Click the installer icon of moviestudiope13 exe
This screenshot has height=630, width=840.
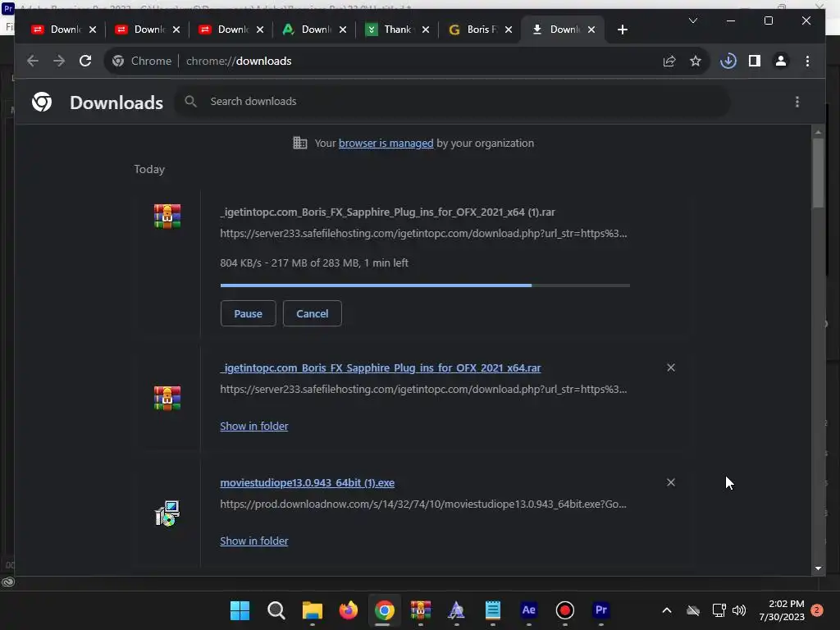[167, 514]
